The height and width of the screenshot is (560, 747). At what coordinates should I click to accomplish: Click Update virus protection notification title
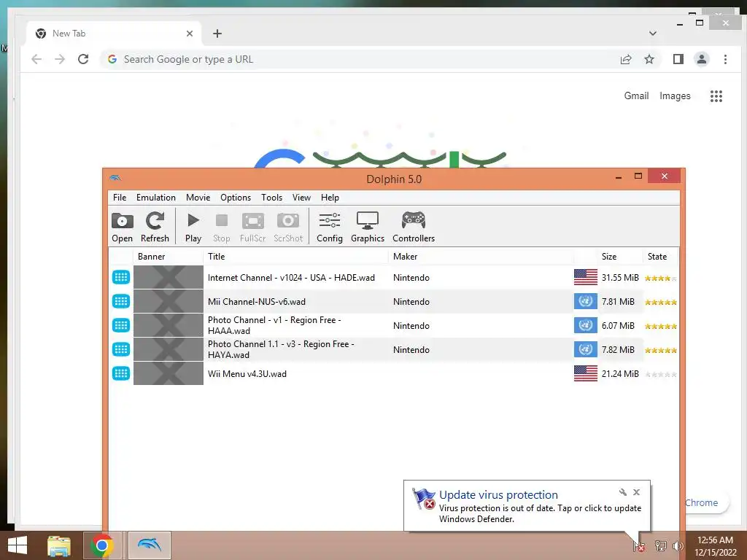498,495
